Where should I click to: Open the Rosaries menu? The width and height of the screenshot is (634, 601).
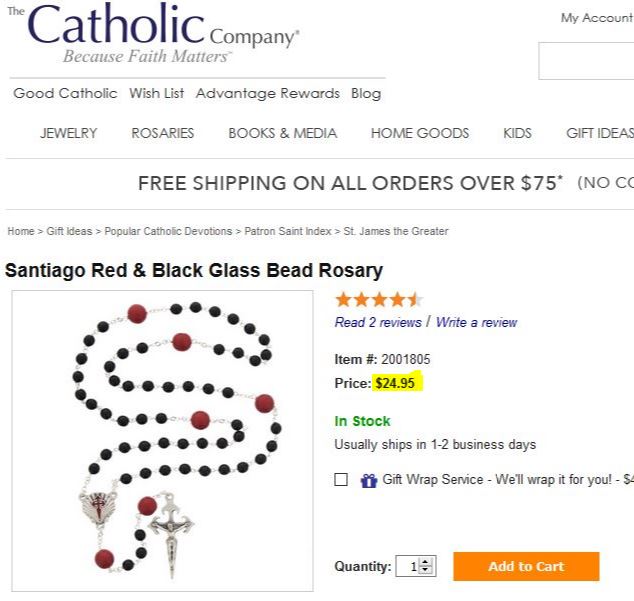(163, 133)
